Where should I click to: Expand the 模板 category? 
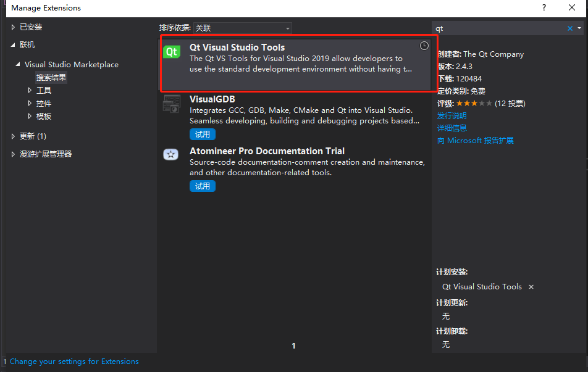point(30,117)
